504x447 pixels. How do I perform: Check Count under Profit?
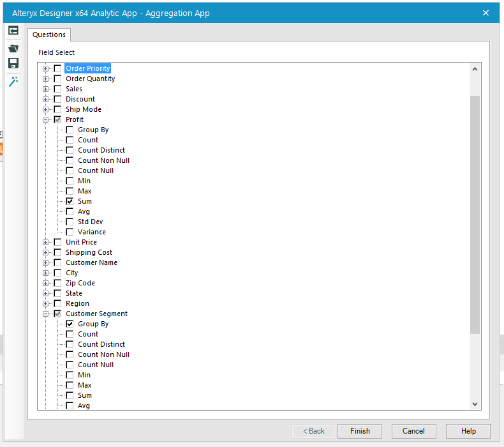(x=70, y=140)
